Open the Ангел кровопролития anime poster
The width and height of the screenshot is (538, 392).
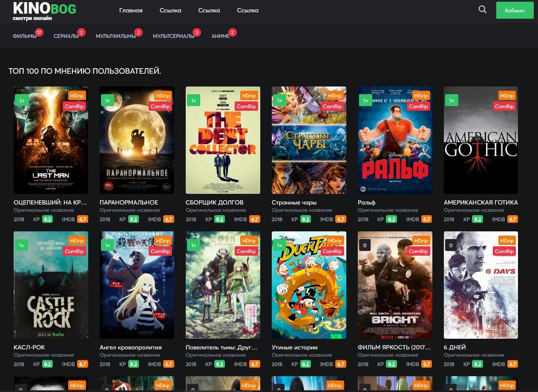(137, 285)
